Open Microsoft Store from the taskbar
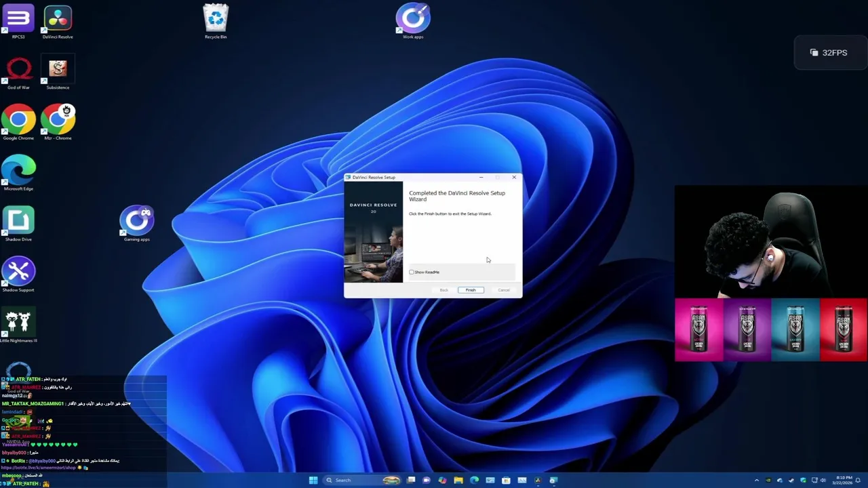 coord(506,481)
